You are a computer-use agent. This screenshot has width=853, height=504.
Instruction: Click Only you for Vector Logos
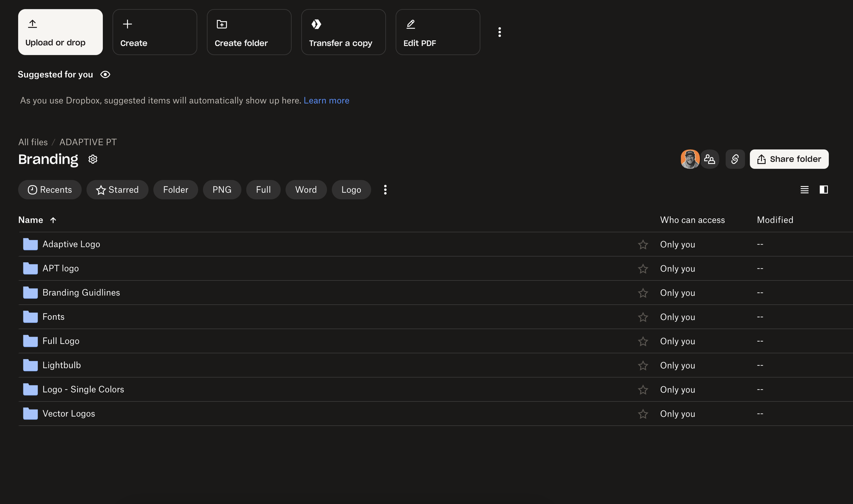point(677,414)
